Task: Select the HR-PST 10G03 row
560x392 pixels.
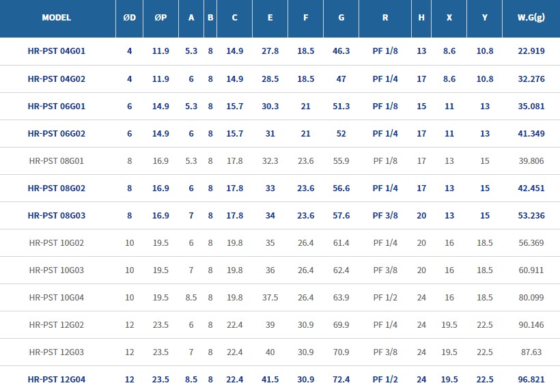Action: click(57, 270)
